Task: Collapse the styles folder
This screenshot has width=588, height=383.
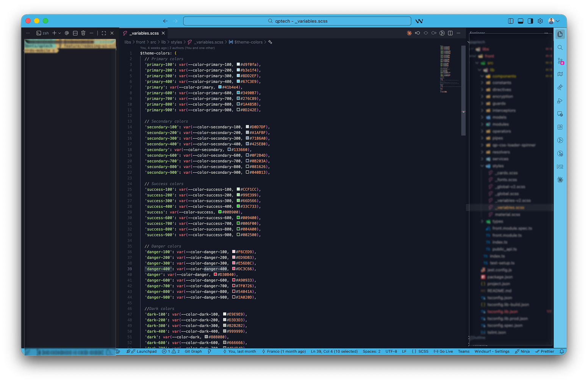Action: tap(497, 166)
